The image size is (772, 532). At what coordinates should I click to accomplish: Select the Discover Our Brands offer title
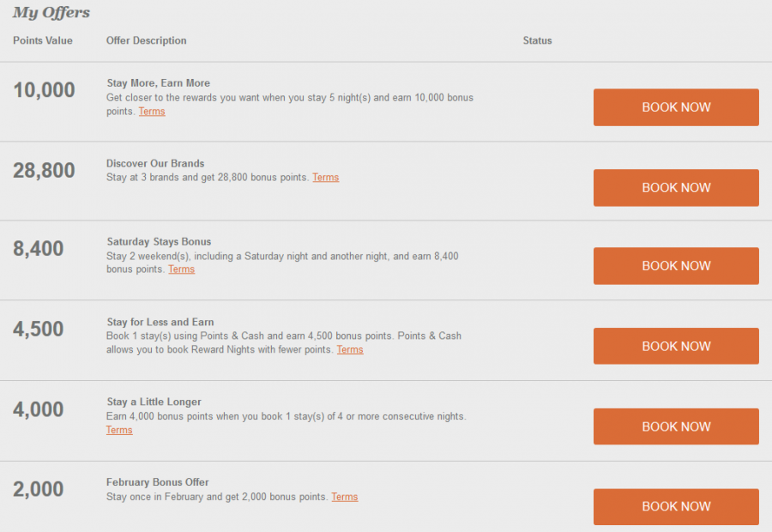click(x=155, y=163)
